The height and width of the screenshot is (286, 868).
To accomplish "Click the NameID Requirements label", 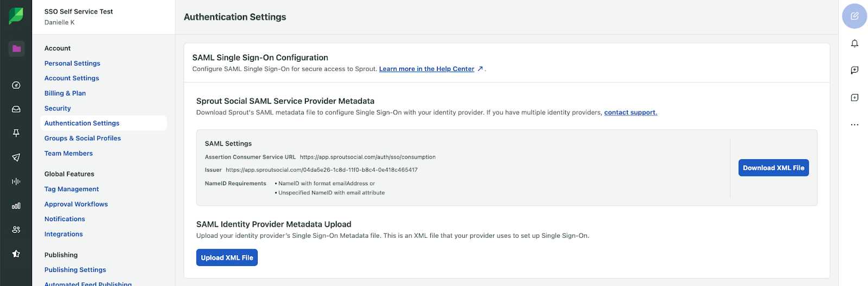I will 235,184.
